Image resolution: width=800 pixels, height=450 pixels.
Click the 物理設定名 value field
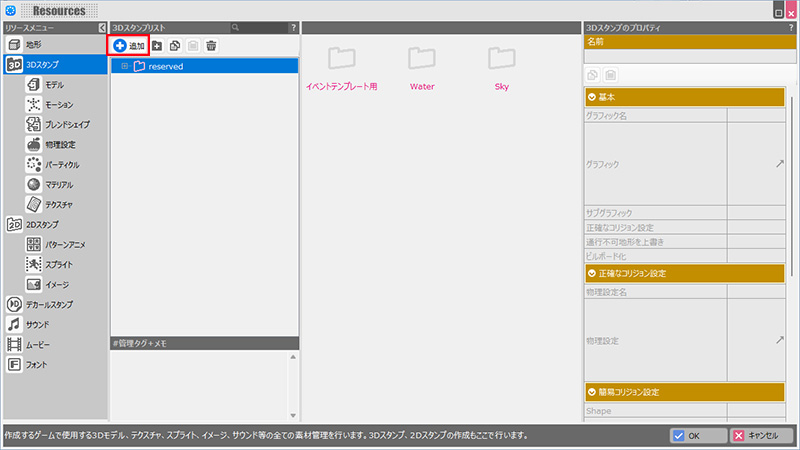[756, 292]
